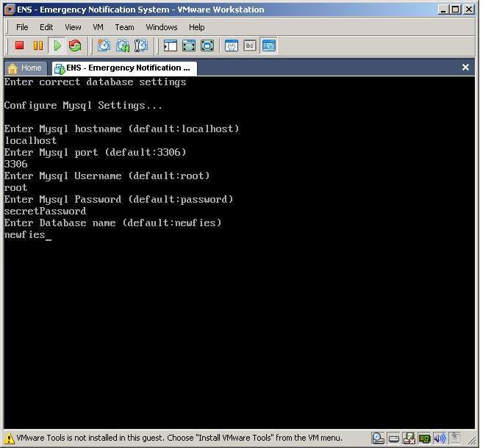Click the 'Enter Mysql hostname (default:localhost)' line
The width and height of the screenshot is (491, 448).
tap(121, 129)
